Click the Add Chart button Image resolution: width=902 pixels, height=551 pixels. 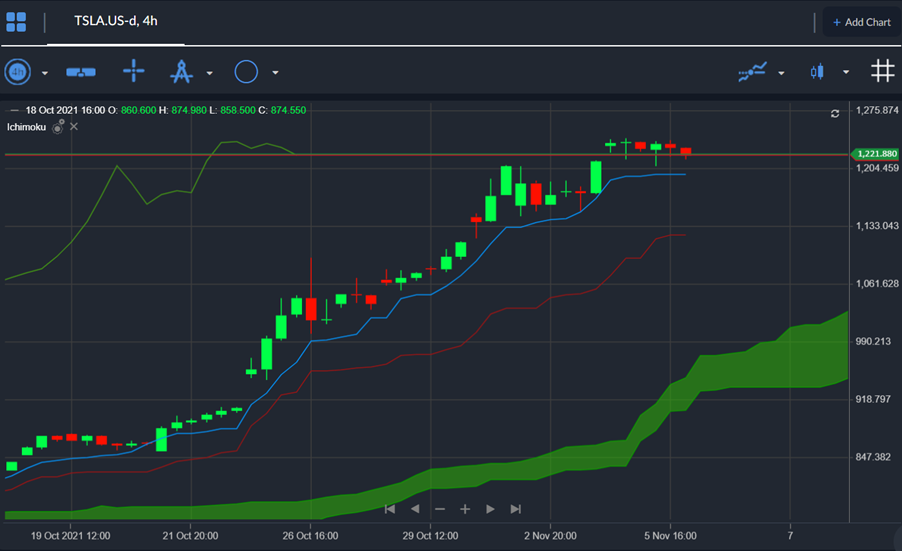tap(861, 22)
